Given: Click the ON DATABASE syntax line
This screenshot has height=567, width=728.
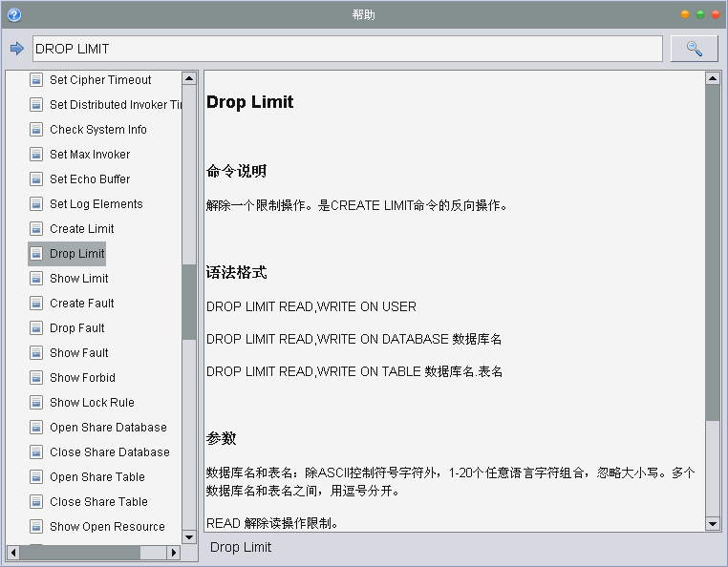Looking at the screenshot, I should [x=353, y=339].
